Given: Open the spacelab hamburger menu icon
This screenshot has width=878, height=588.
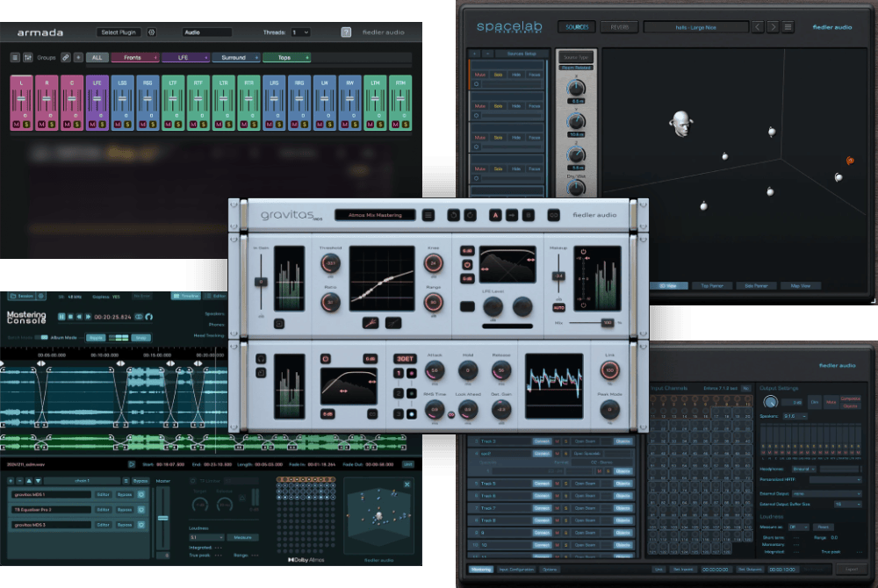Looking at the screenshot, I should click(788, 27).
